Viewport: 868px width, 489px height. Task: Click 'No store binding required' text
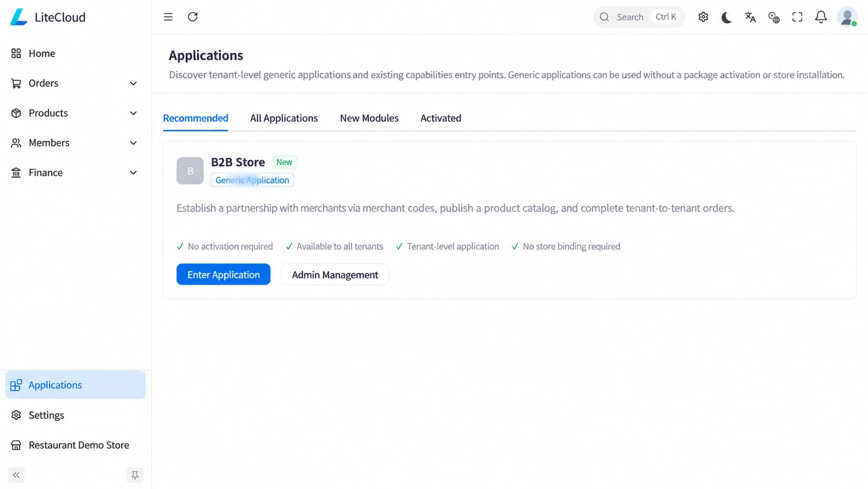[571, 246]
